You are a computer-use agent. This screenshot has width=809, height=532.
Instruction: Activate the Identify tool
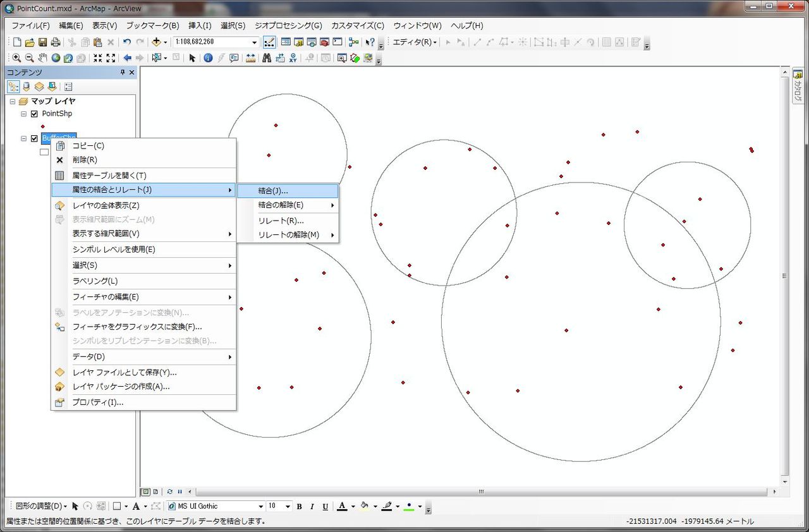(x=208, y=58)
